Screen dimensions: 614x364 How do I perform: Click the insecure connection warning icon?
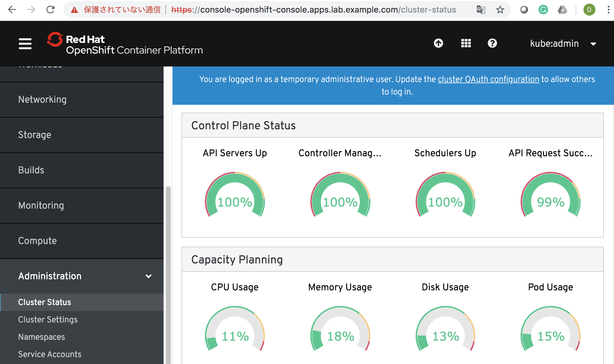74,10
